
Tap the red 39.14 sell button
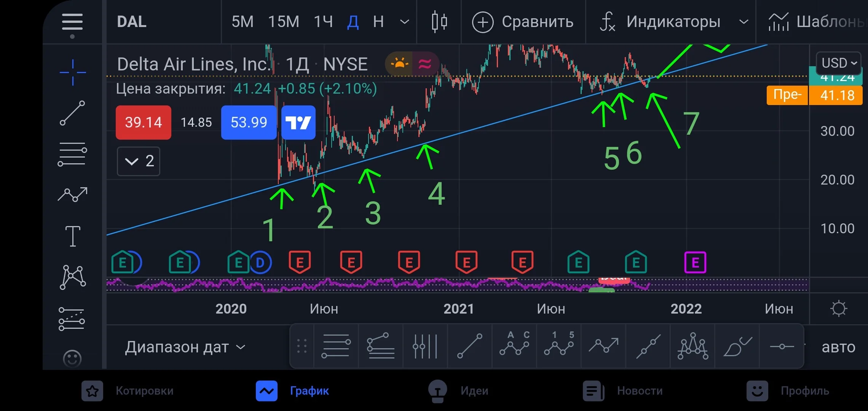(x=144, y=123)
